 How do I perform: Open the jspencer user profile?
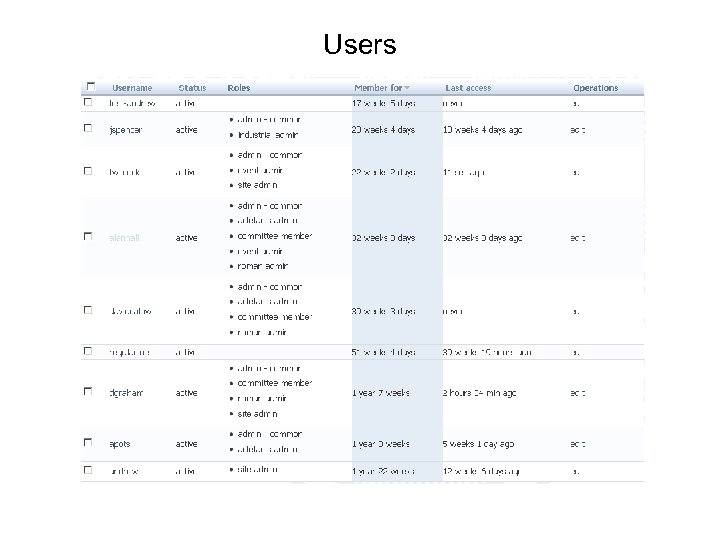click(127, 128)
